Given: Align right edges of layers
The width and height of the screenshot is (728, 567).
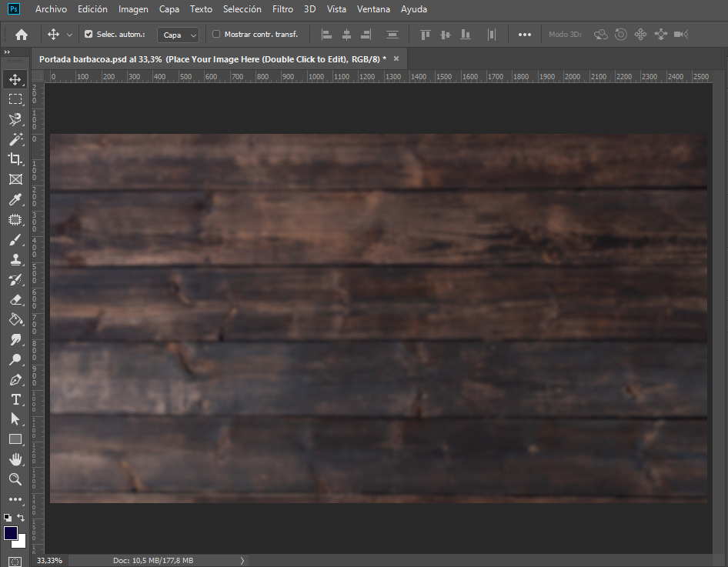Looking at the screenshot, I should click(366, 35).
